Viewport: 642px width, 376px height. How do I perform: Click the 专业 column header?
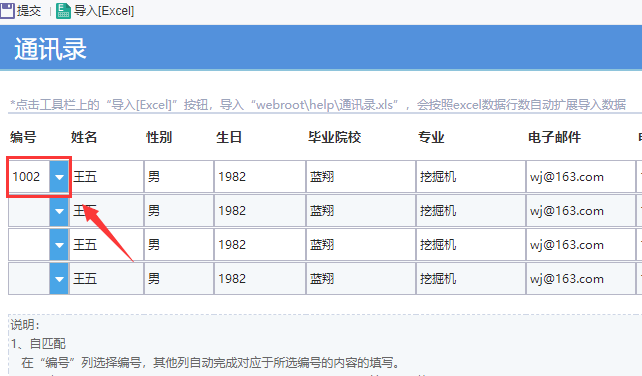pos(431,137)
